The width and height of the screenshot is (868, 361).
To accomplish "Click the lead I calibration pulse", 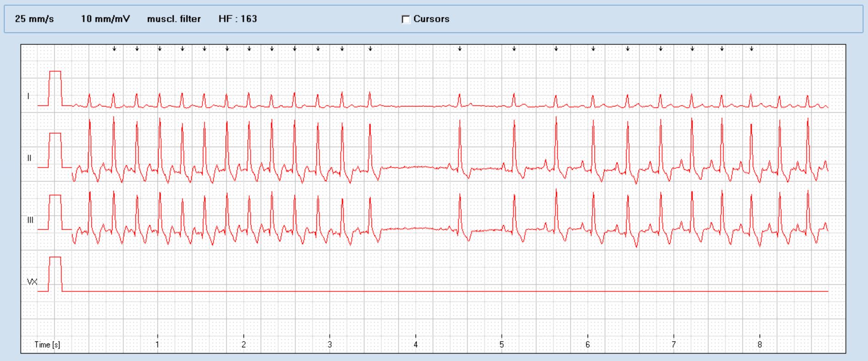I will click(x=55, y=88).
